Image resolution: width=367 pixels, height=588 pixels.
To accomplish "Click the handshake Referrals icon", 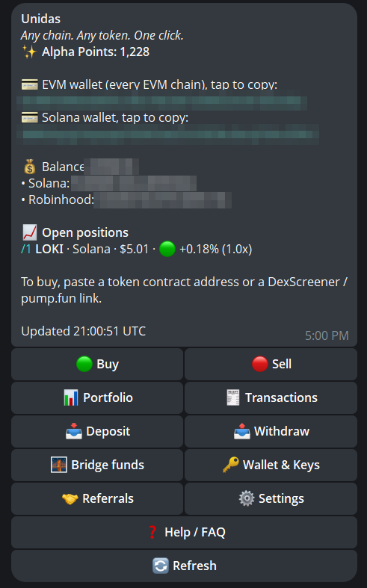I will point(70,499).
